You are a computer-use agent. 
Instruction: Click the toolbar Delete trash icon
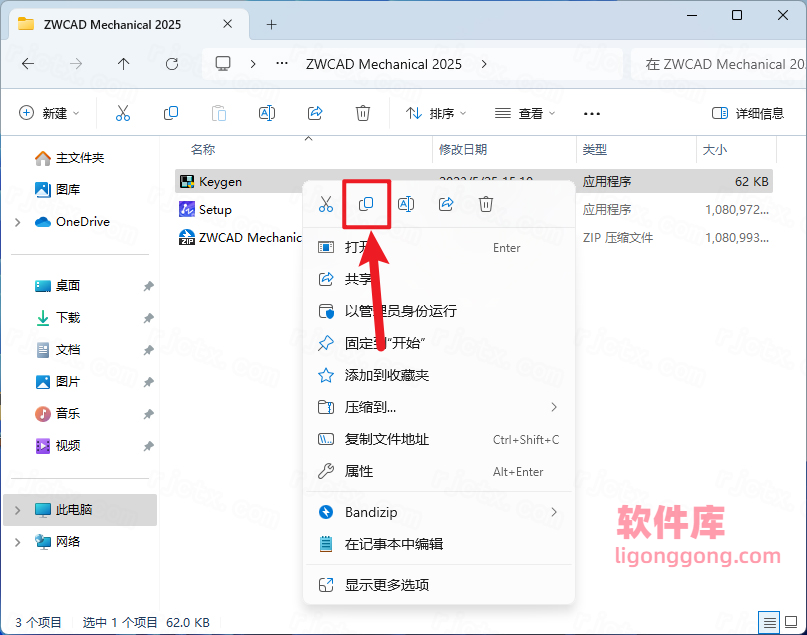(363, 113)
